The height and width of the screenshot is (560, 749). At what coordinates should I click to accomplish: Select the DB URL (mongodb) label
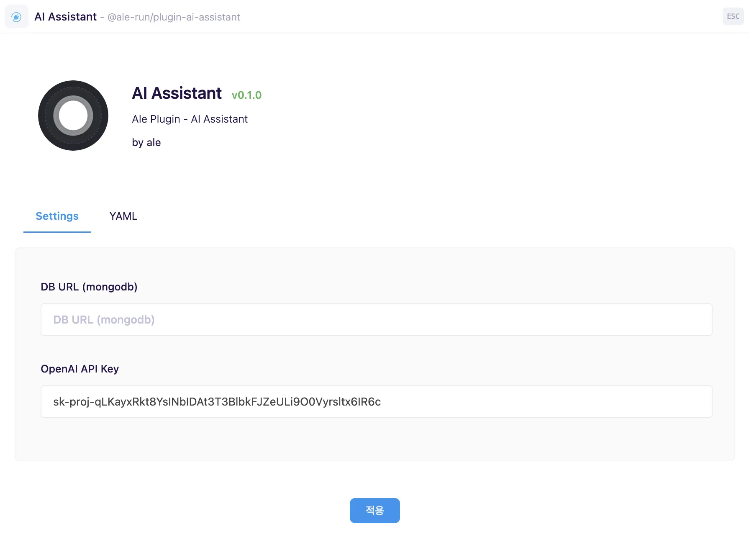[89, 287]
